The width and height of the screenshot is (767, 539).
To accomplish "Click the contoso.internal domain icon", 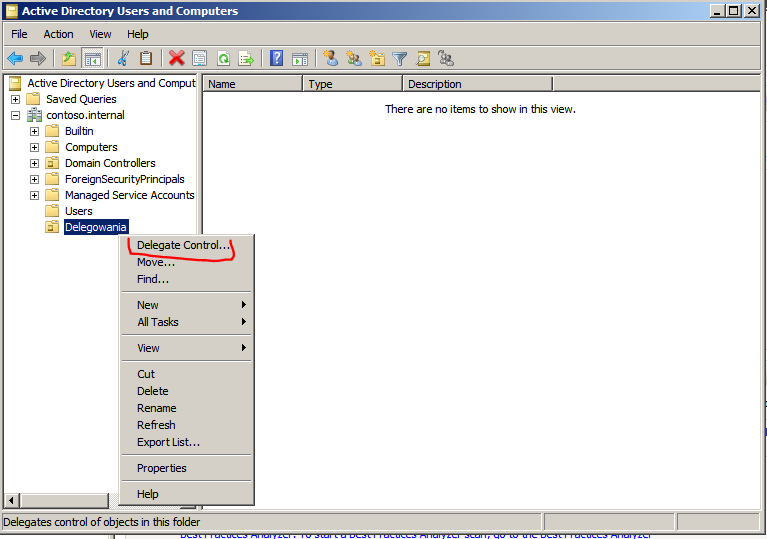I will pyautogui.click(x=34, y=115).
